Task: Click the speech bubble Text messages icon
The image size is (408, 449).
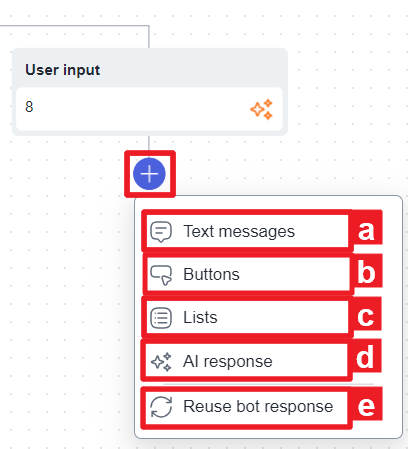Action: 161,232
